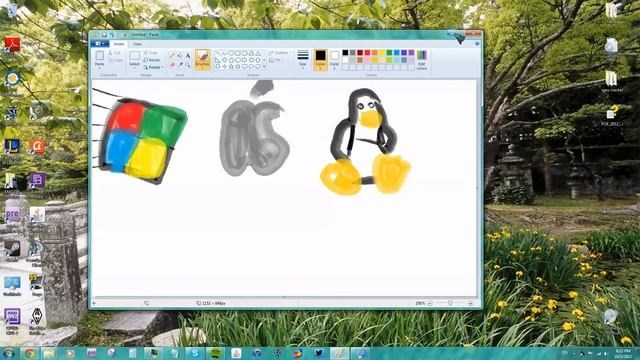640x360 pixels.
Task: Pick the orange color swatch
Action: (375, 53)
